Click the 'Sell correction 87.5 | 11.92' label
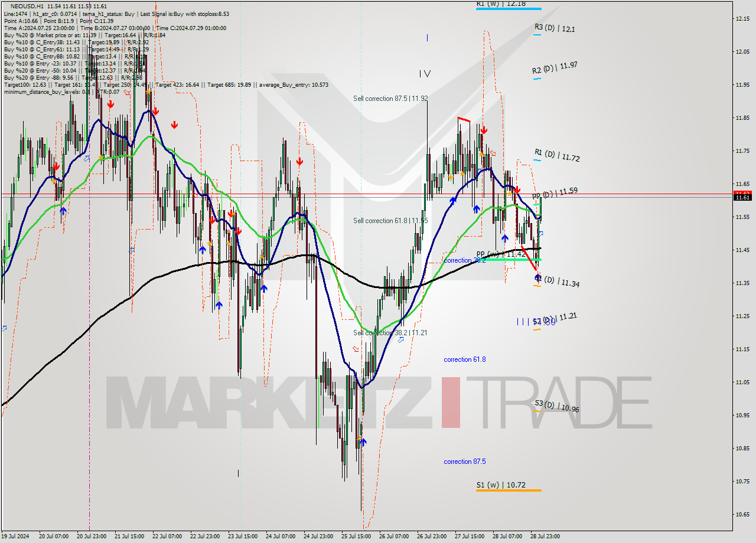The height and width of the screenshot is (543, 756). coord(390,99)
